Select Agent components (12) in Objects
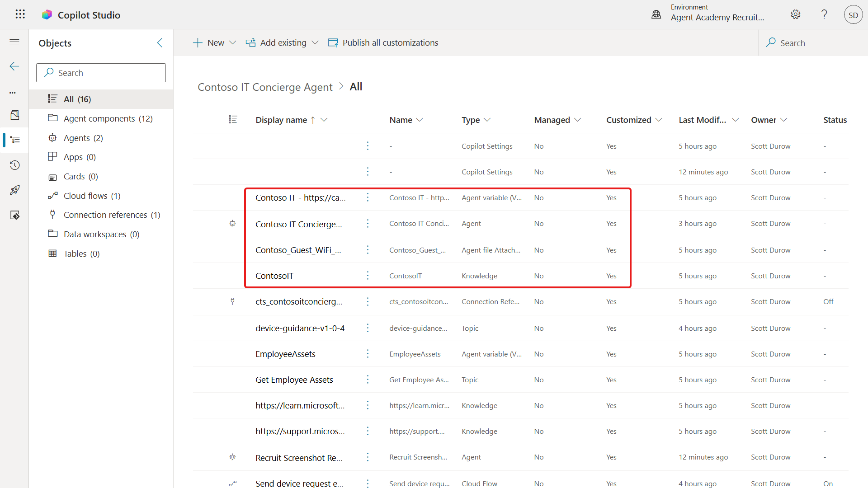Viewport: 868px width, 488px height. pos(101,118)
